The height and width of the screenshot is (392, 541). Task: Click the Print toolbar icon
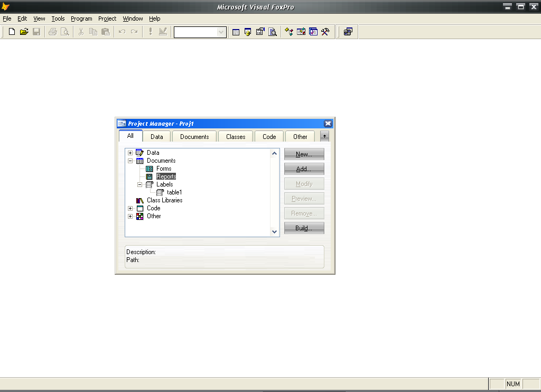pyautogui.click(x=52, y=32)
